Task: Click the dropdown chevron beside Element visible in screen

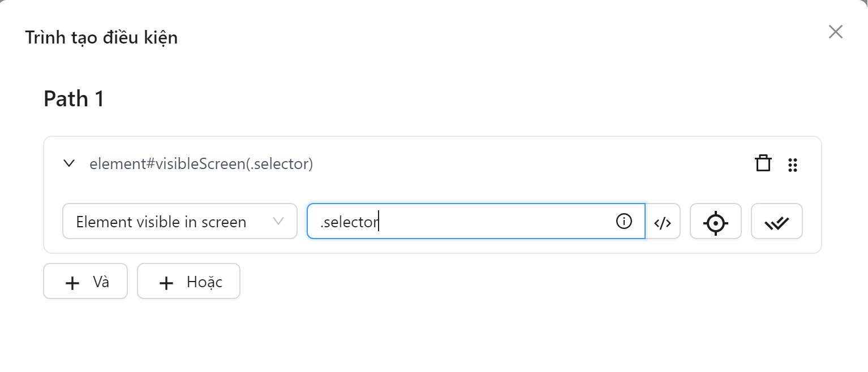Action: coord(278,221)
